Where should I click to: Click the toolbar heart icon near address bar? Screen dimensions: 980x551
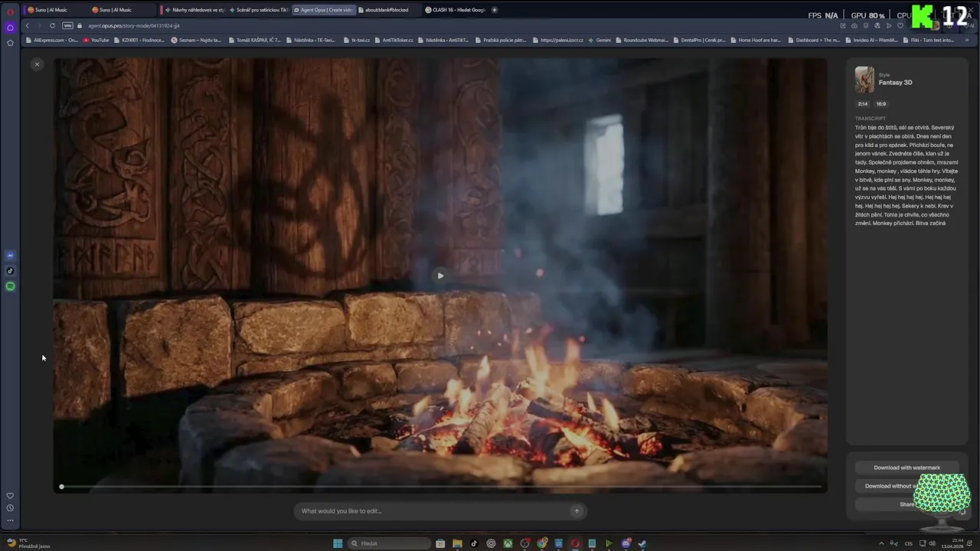pyautogui.click(x=899, y=25)
